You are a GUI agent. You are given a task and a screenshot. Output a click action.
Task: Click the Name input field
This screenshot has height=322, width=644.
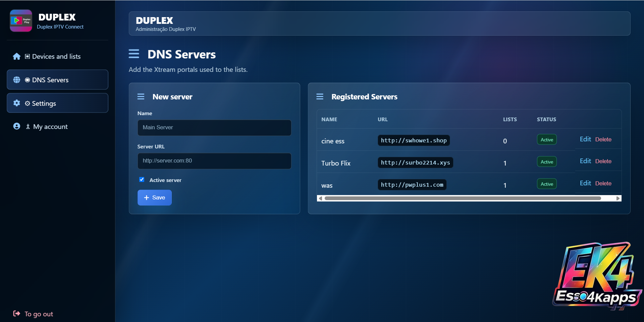click(214, 128)
